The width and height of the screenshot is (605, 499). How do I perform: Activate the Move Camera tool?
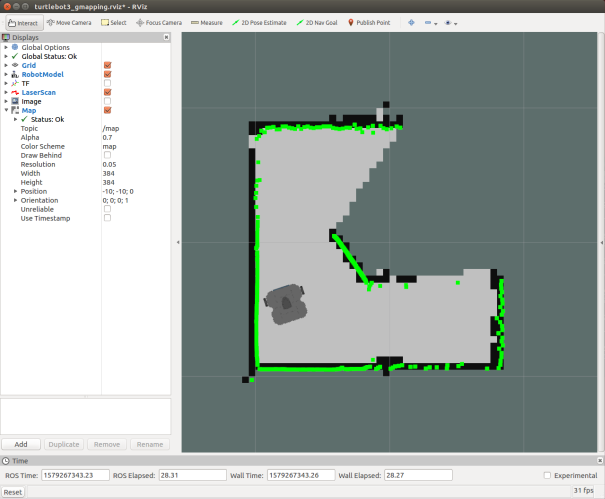(x=69, y=22)
